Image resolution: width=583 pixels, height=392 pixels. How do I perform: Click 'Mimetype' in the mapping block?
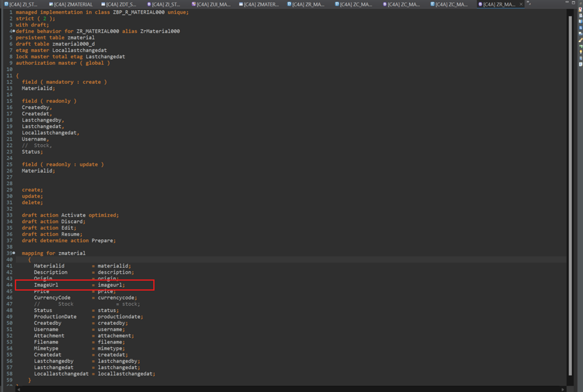click(46, 348)
